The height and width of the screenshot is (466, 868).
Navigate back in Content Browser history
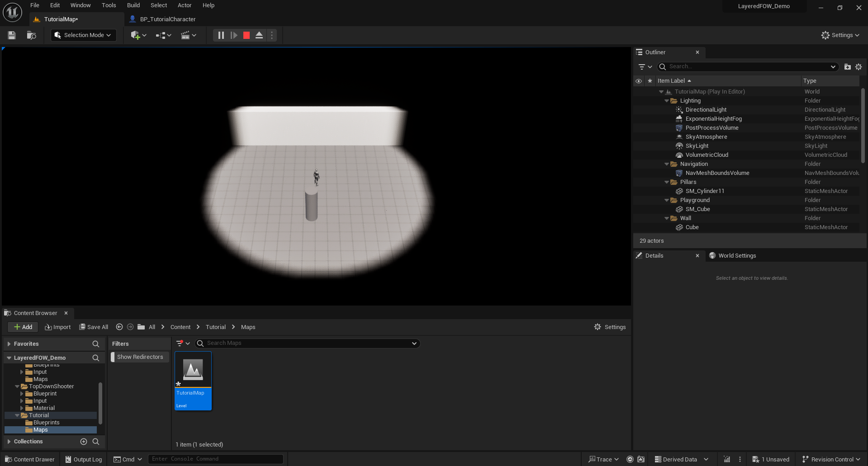(119, 327)
